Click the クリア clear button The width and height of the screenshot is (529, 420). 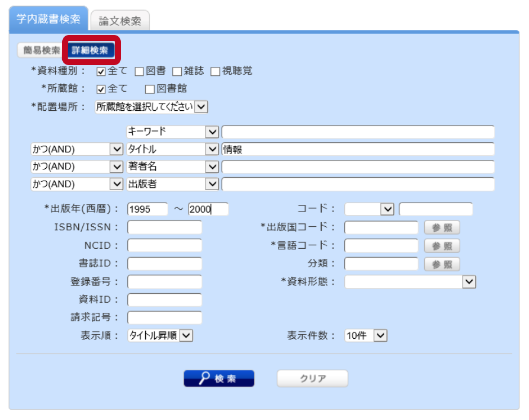312,379
